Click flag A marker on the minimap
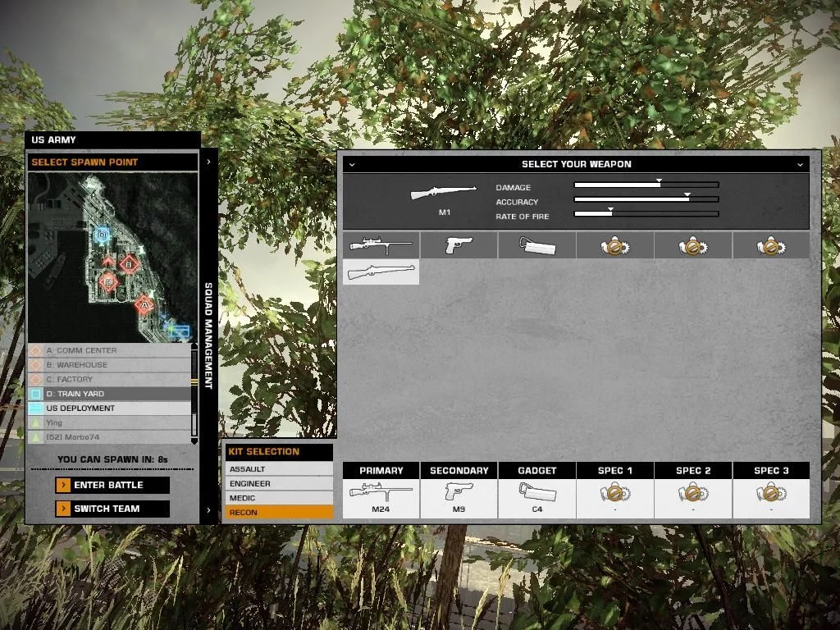This screenshot has width=840, height=630. click(x=144, y=305)
